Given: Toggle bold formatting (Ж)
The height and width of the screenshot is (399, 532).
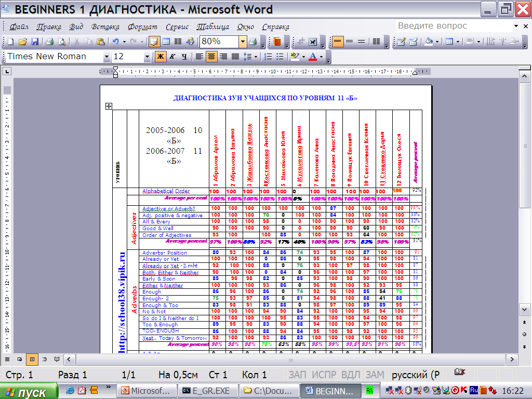Looking at the screenshot, I should tap(161, 57).
